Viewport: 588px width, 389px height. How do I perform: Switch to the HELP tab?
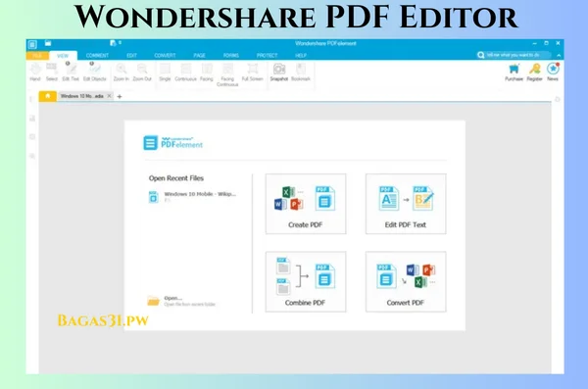(x=301, y=56)
